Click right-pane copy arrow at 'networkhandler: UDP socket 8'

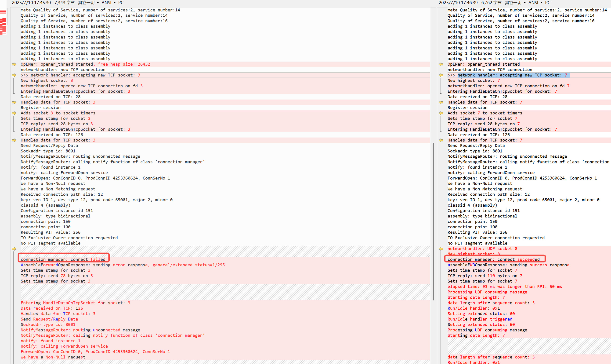pos(441,249)
